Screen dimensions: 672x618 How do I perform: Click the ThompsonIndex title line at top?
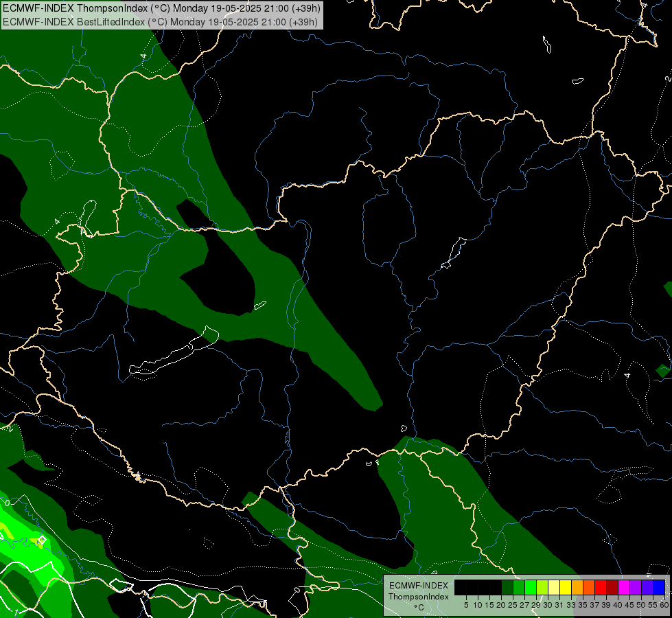click(161, 8)
